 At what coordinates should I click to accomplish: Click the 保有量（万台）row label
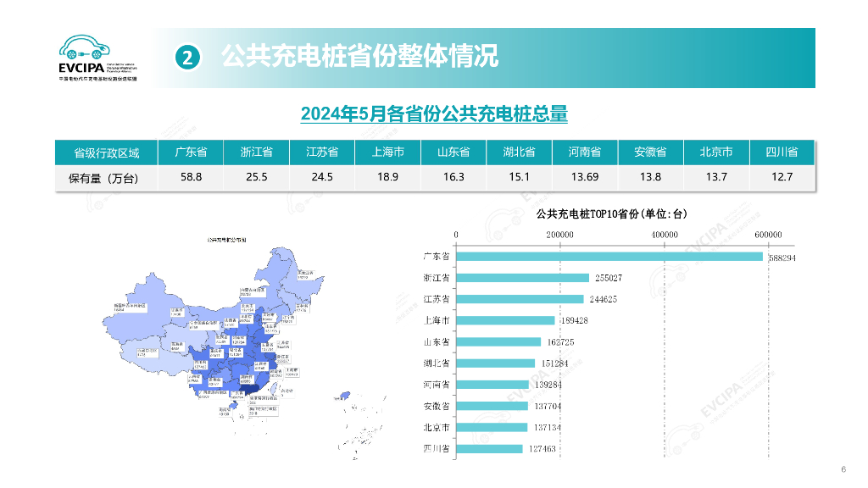104,177
